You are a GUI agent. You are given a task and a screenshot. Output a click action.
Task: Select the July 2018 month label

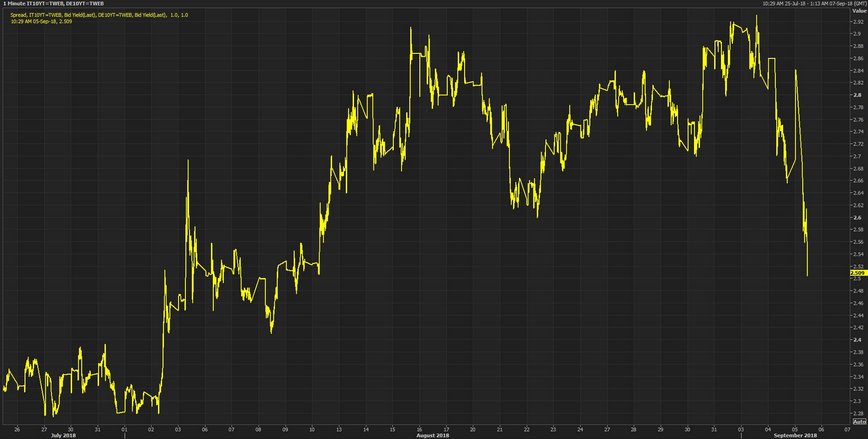[x=63, y=436]
